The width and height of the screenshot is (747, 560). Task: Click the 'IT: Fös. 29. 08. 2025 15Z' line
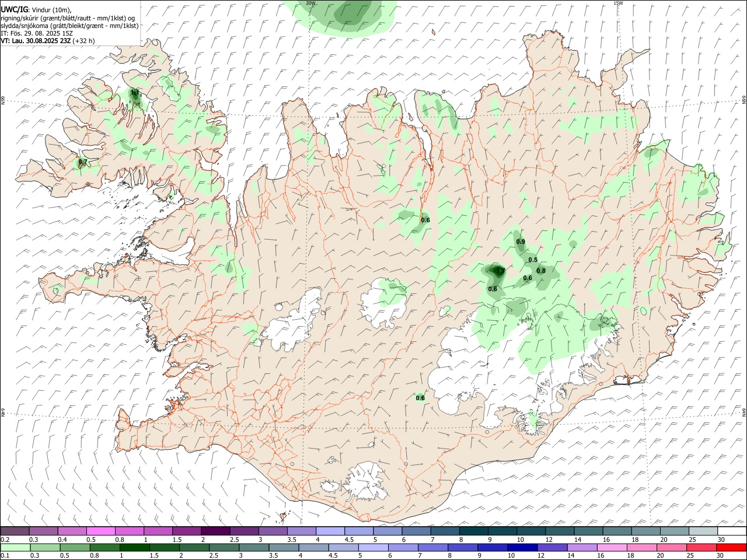point(37,33)
